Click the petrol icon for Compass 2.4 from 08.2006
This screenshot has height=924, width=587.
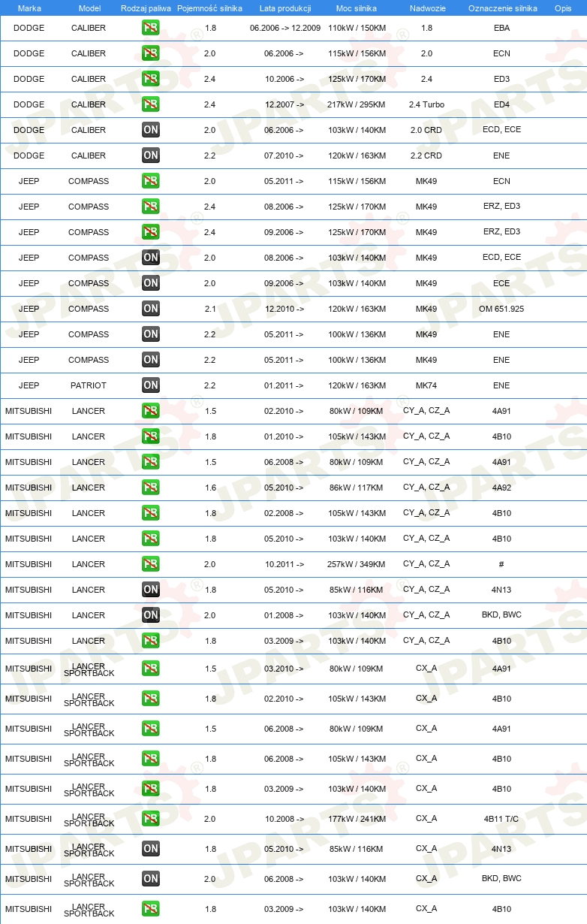click(x=151, y=207)
